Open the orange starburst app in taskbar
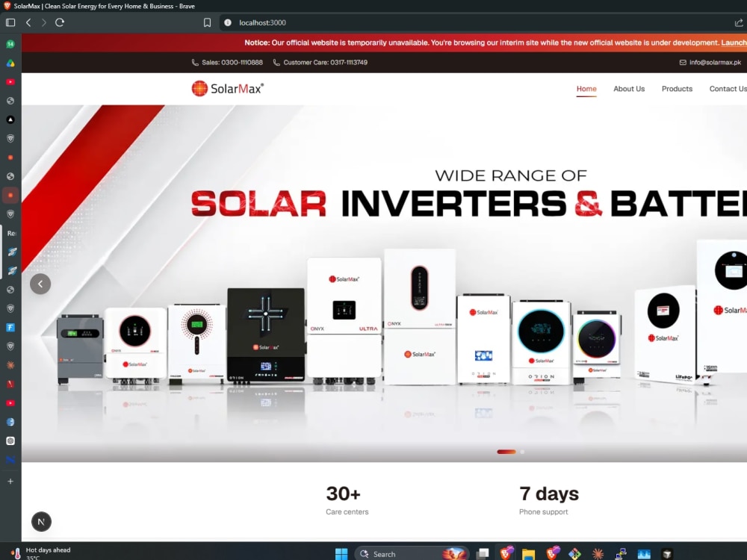Image resolution: width=747 pixels, height=560 pixels. coord(598,554)
